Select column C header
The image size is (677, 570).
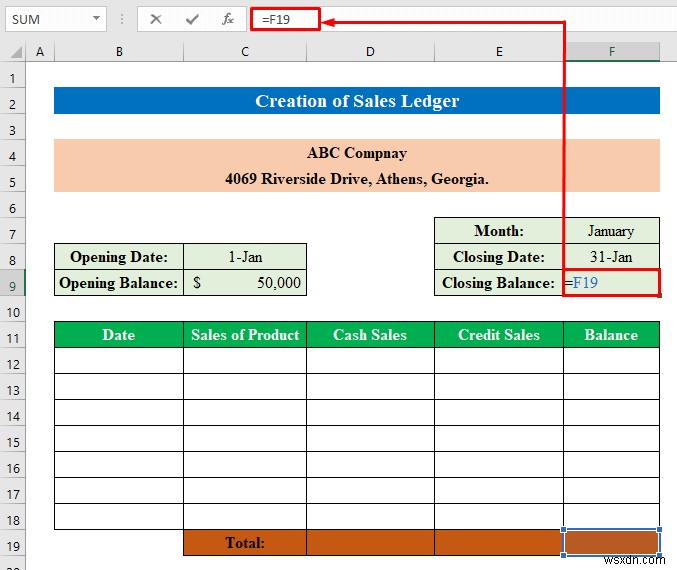point(245,52)
